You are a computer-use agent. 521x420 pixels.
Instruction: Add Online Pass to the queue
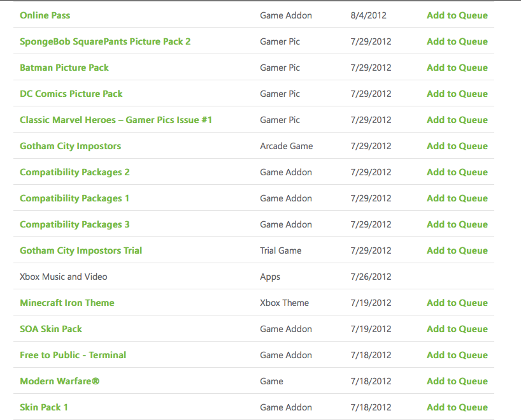click(x=457, y=15)
